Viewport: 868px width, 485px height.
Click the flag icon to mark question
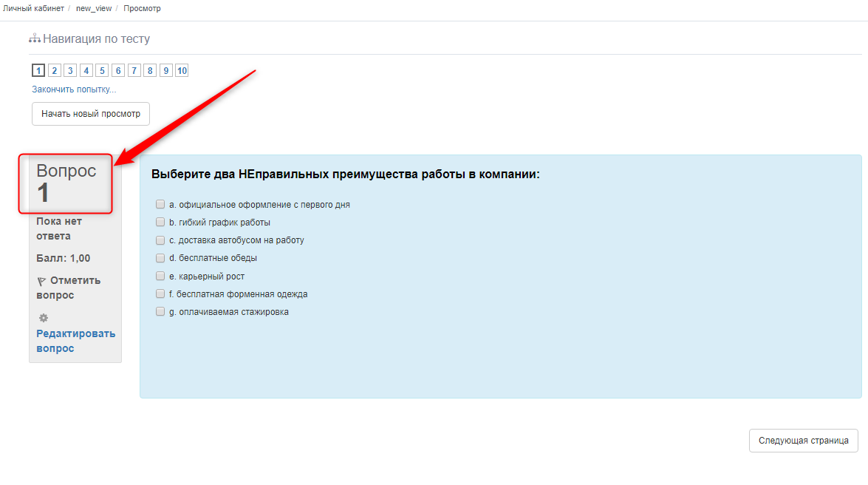pyautogui.click(x=41, y=282)
